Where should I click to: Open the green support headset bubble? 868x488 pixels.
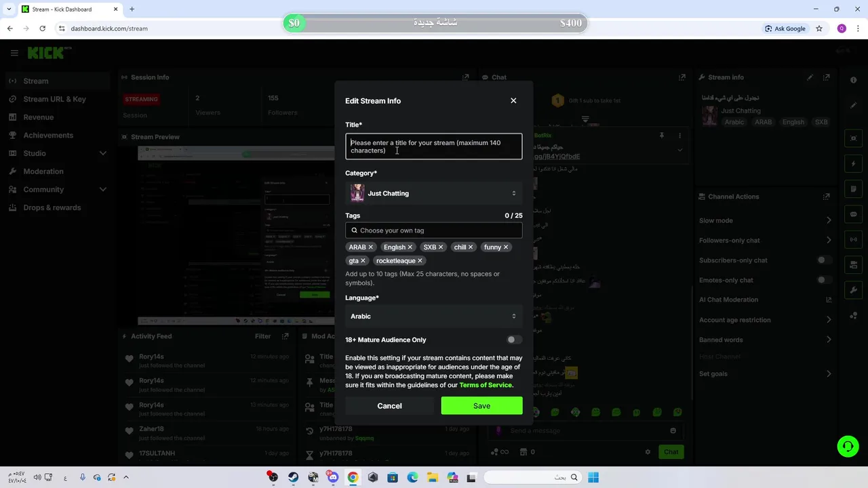[848, 446]
